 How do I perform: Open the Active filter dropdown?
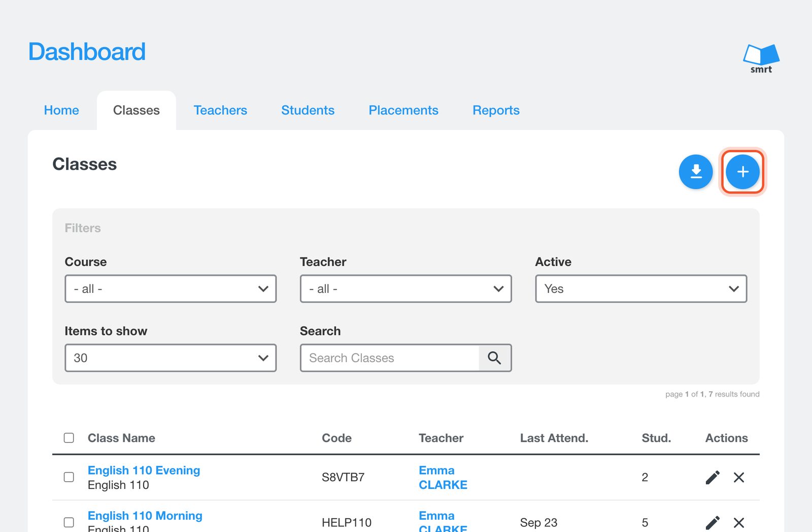[x=641, y=289]
